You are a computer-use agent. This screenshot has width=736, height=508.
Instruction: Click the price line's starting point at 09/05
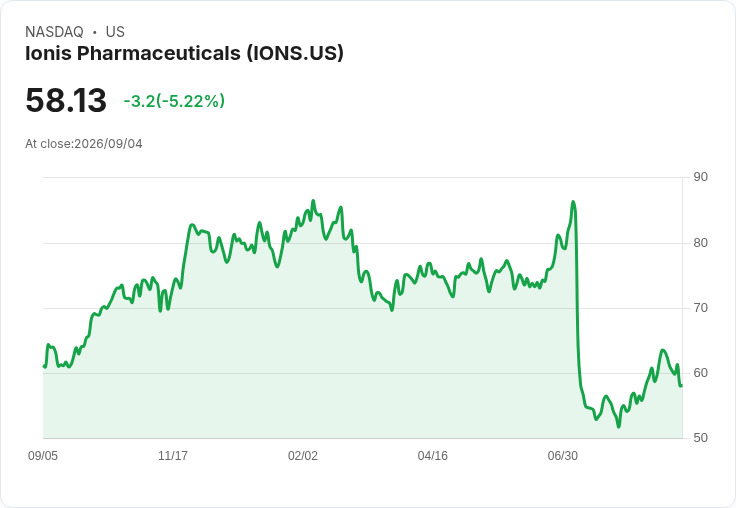pyautogui.click(x=44, y=366)
